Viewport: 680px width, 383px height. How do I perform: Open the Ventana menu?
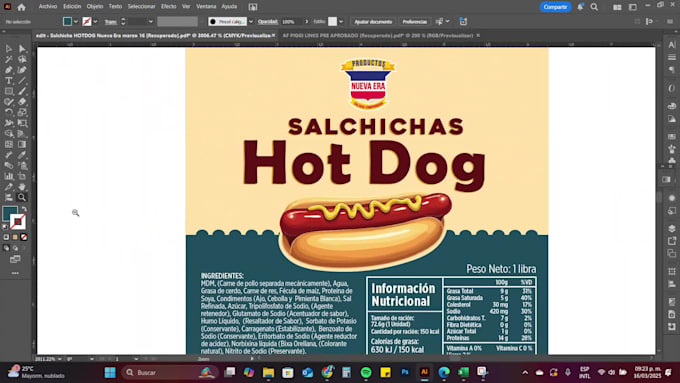pos(206,7)
